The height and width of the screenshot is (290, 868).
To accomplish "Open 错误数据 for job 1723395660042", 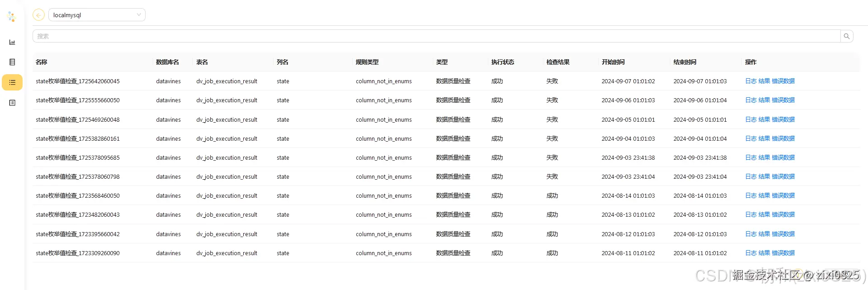I will [783, 234].
